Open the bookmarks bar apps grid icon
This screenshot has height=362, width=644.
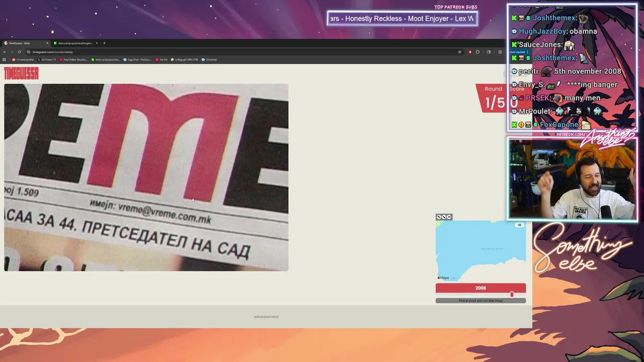5,59
